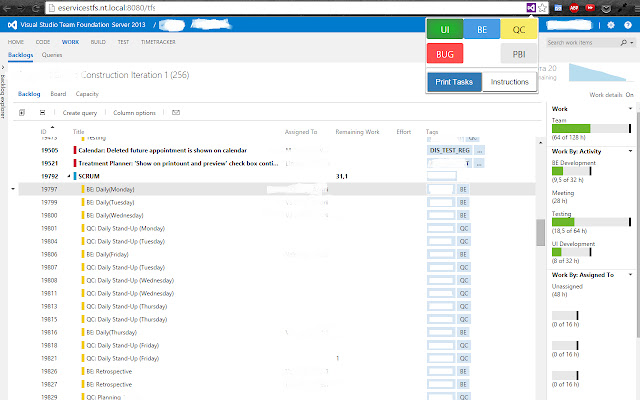Screen dimensions: 640x400
Task: Open the TIMETRACKER hub
Action: point(158,42)
